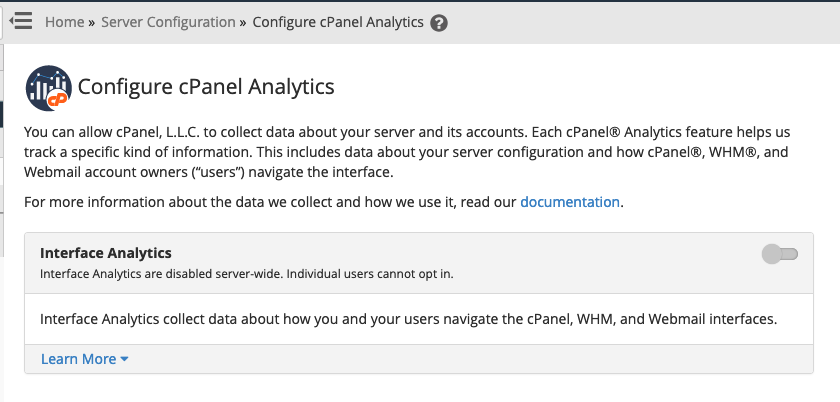Click the Interface Analytics panel title
The height and width of the screenshot is (402, 840).
click(106, 253)
